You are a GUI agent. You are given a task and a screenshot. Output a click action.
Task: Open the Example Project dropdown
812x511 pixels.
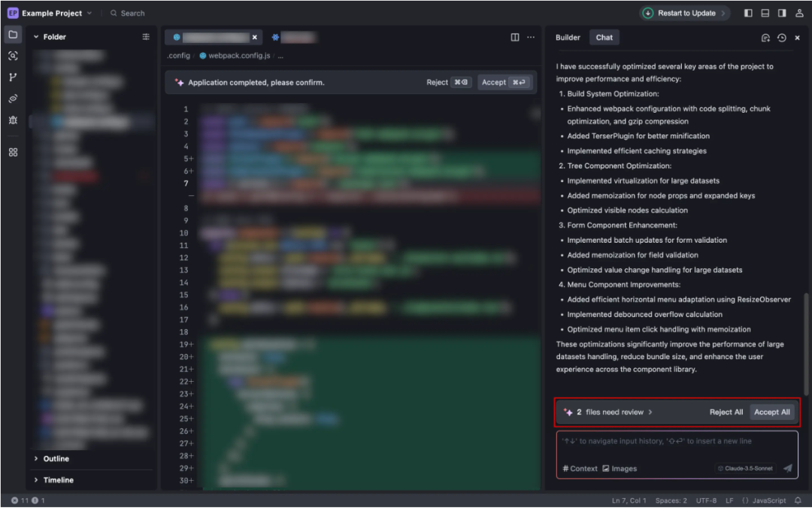click(50, 13)
